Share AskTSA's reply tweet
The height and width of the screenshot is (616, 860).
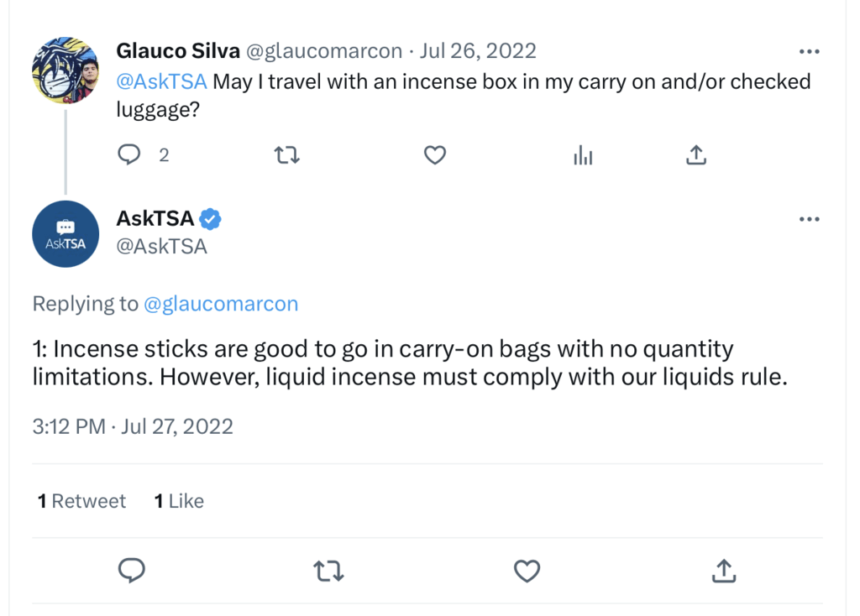pyautogui.click(x=723, y=571)
